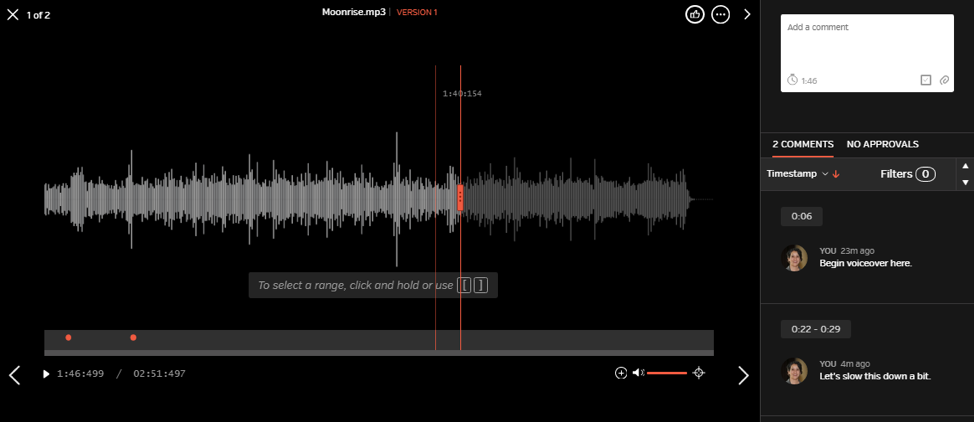Click the grey progress bar below timeline
Screen dimensions: 974x422
pos(379,353)
